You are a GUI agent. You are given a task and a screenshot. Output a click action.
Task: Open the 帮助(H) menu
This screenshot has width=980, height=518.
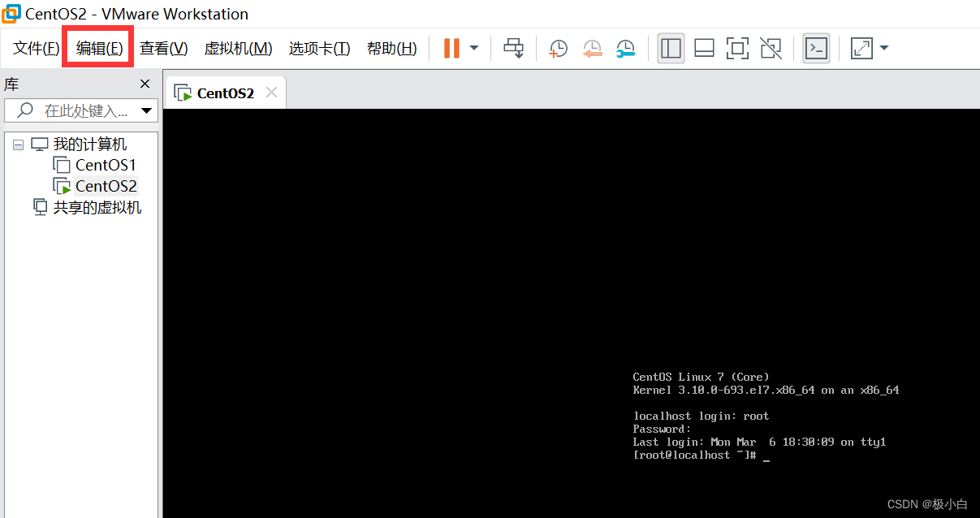391,49
